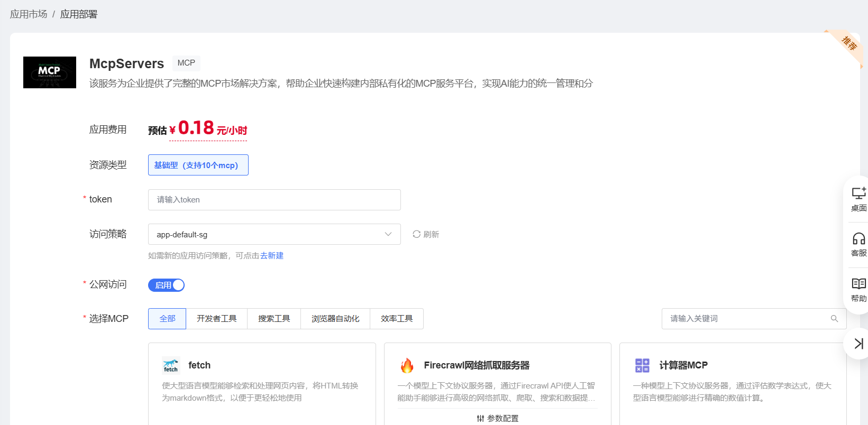The width and height of the screenshot is (868, 425).
Task: Click the calculator MCP icon
Action: tap(642, 365)
